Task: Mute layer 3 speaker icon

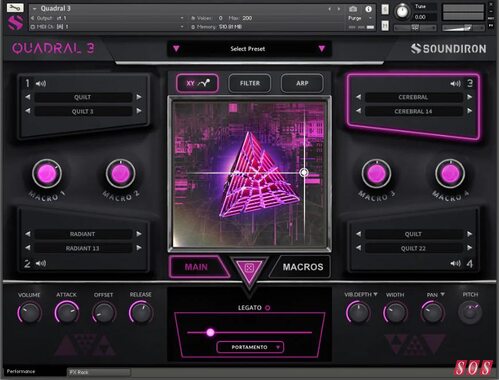Action: tap(455, 84)
